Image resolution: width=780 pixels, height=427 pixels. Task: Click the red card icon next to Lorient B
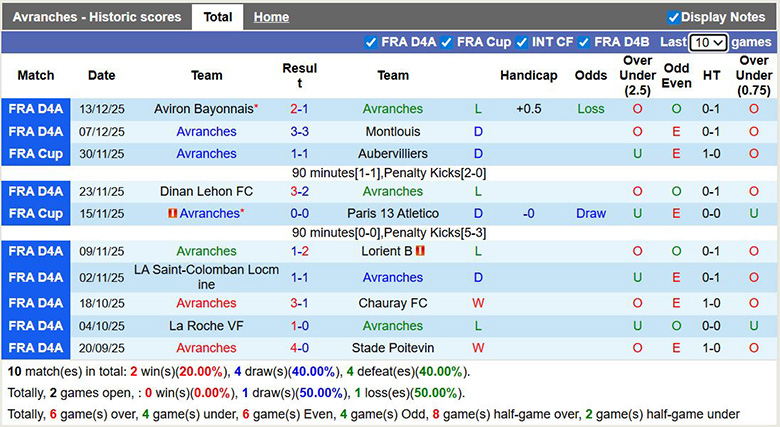pyautogui.click(x=421, y=251)
